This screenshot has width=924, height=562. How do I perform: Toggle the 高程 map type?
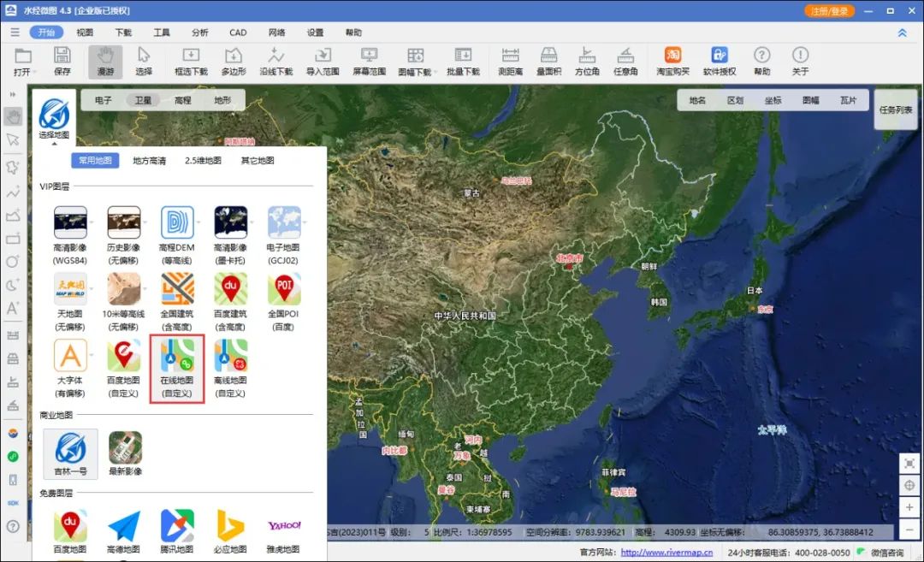pos(183,101)
